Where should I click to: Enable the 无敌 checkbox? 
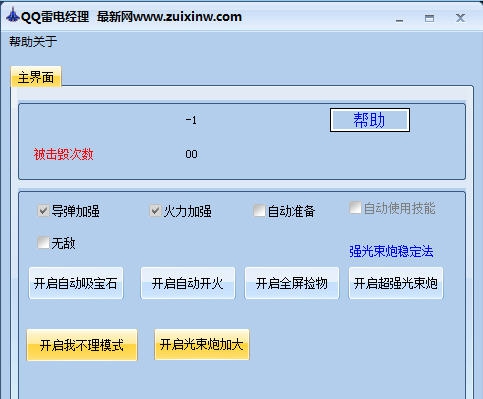43,243
